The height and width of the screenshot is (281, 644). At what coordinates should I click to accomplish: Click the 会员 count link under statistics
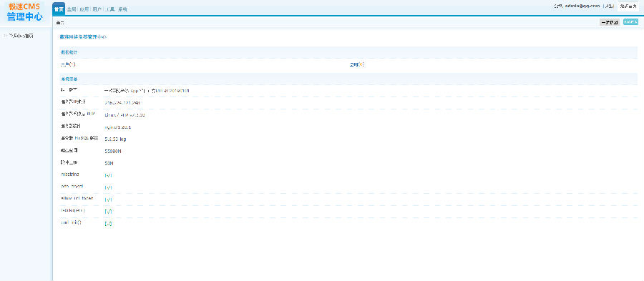[x=68, y=64]
